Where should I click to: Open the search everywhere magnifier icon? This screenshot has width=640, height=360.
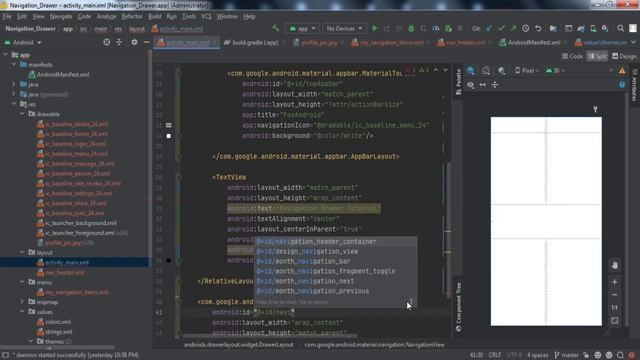620,29
